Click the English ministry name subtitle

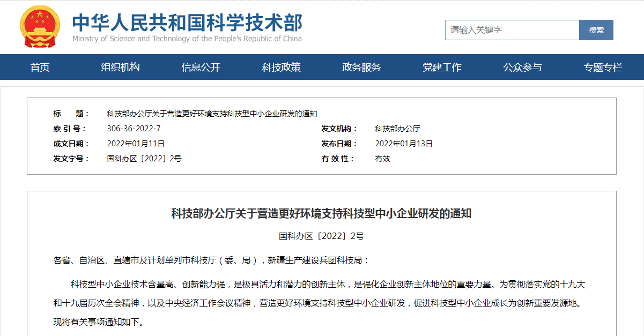pos(187,39)
